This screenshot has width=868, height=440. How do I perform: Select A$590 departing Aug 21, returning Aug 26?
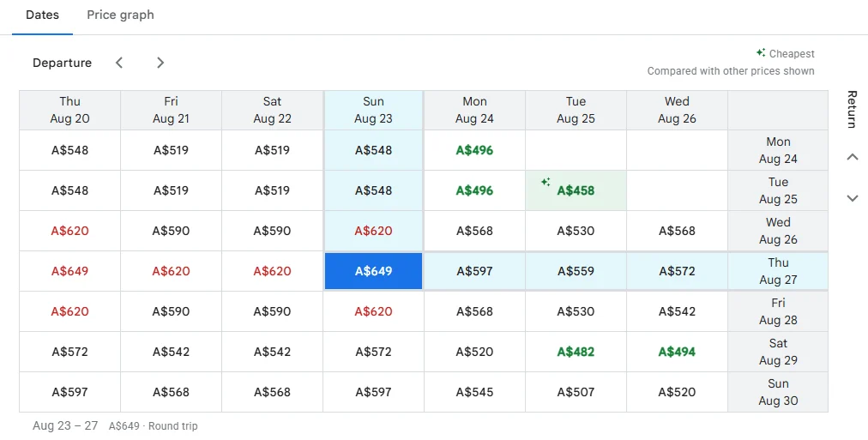(x=171, y=231)
